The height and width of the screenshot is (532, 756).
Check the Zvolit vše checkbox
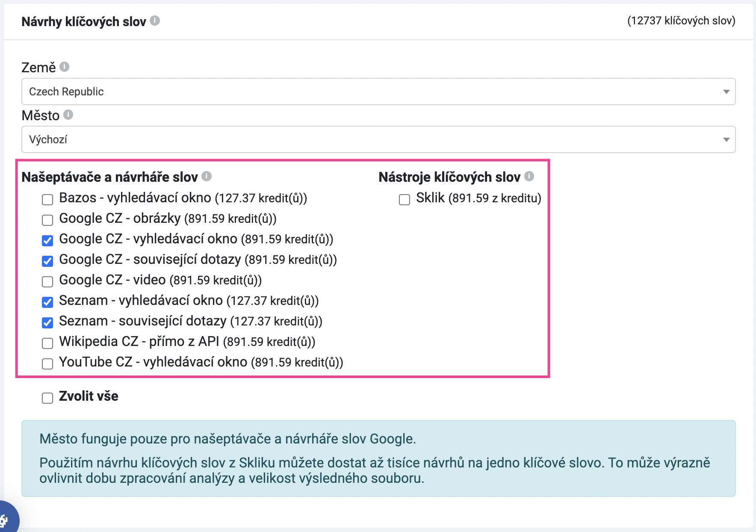pyautogui.click(x=47, y=398)
